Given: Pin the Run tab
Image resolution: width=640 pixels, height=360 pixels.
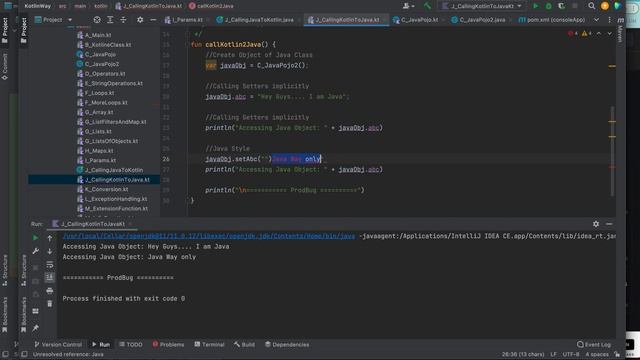Looking at the screenshot, I should pyautogui.click(x=36, y=328).
